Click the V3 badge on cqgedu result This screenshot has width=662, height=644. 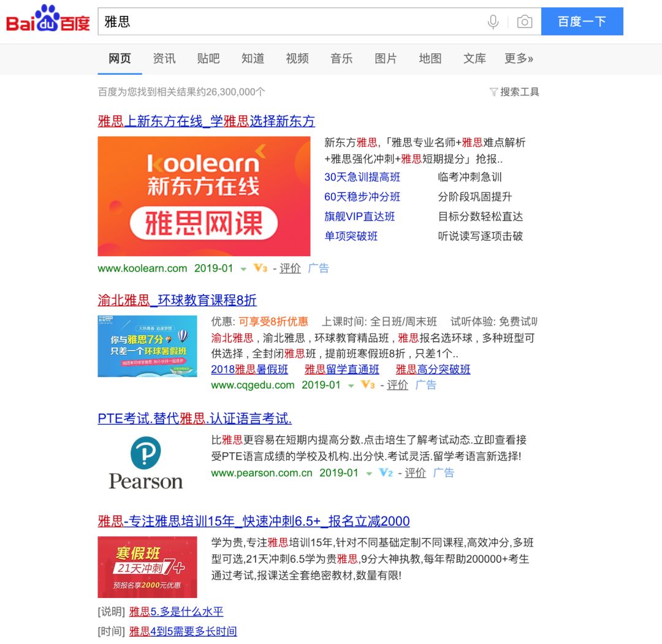click(370, 385)
